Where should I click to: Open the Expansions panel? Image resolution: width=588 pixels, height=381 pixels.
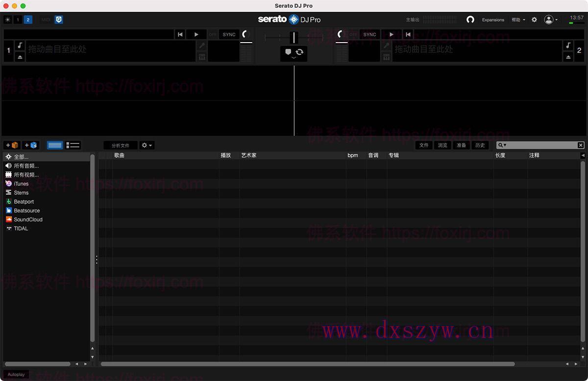point(493,20)
